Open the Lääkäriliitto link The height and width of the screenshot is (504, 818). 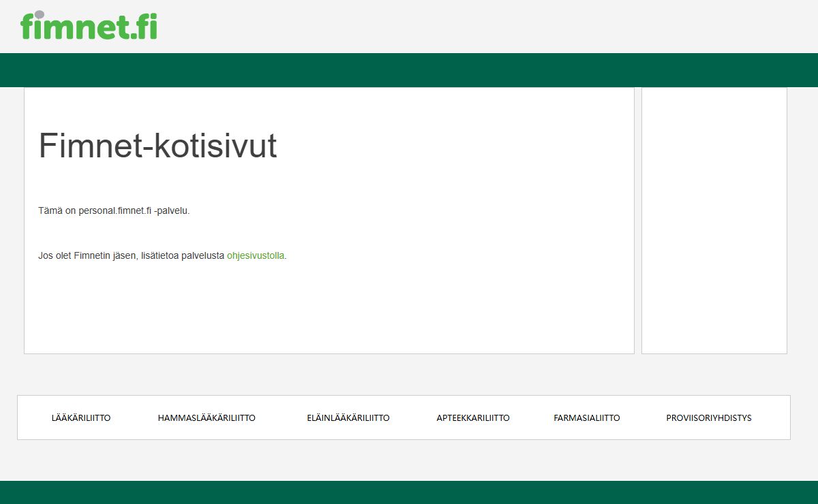point(81,418)
